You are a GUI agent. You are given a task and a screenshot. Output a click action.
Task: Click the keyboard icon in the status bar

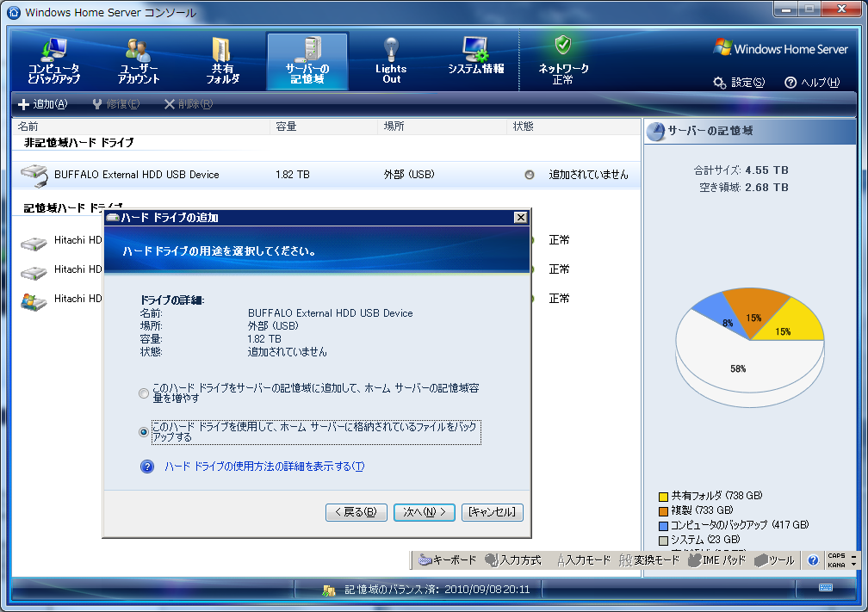[825, 587]
